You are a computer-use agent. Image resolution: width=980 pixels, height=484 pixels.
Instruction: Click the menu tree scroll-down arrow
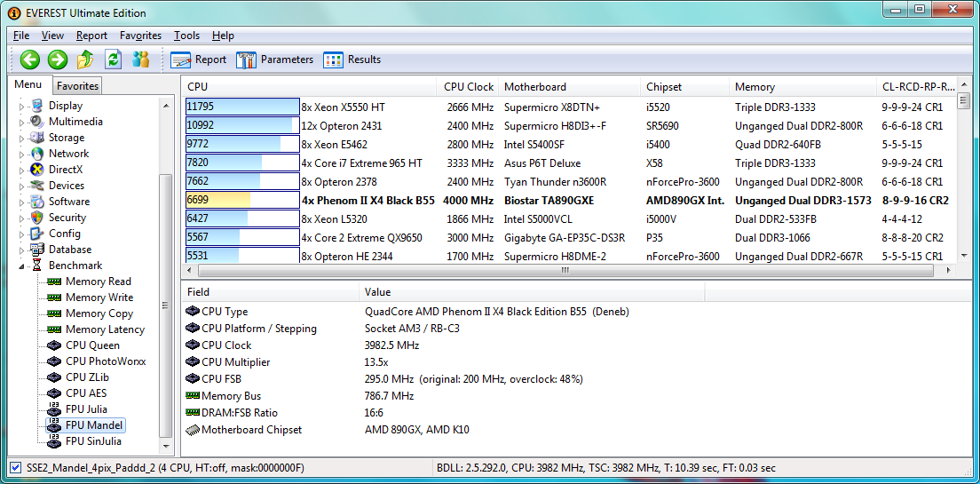click(x=166, y=447)
